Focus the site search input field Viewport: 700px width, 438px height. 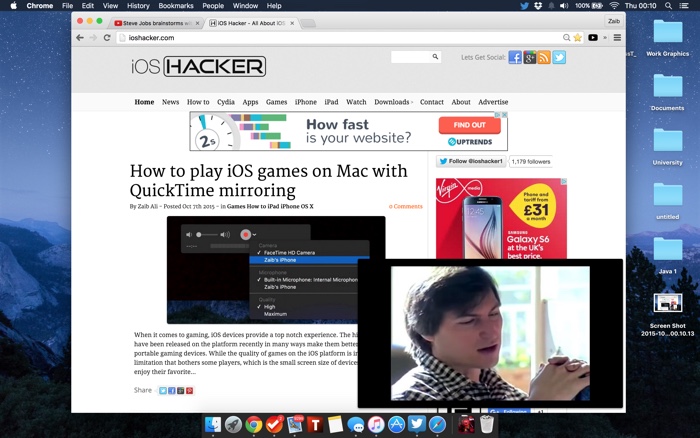(x=411, y=57)
